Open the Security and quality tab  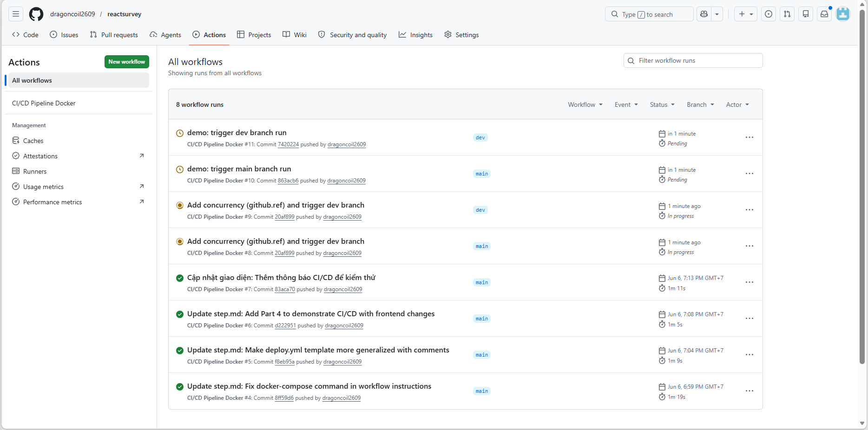(x=353, y=35)
